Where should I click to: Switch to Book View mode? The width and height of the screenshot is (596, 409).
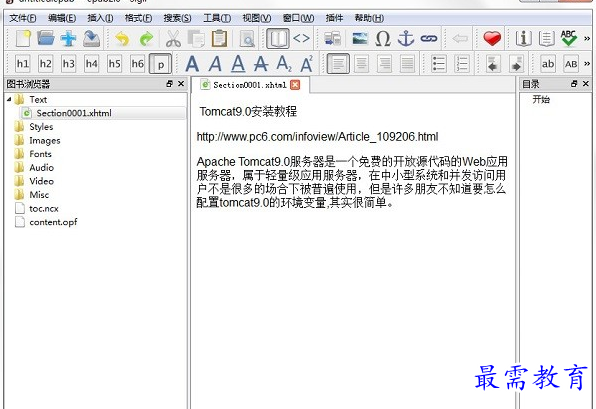point(278,39)
